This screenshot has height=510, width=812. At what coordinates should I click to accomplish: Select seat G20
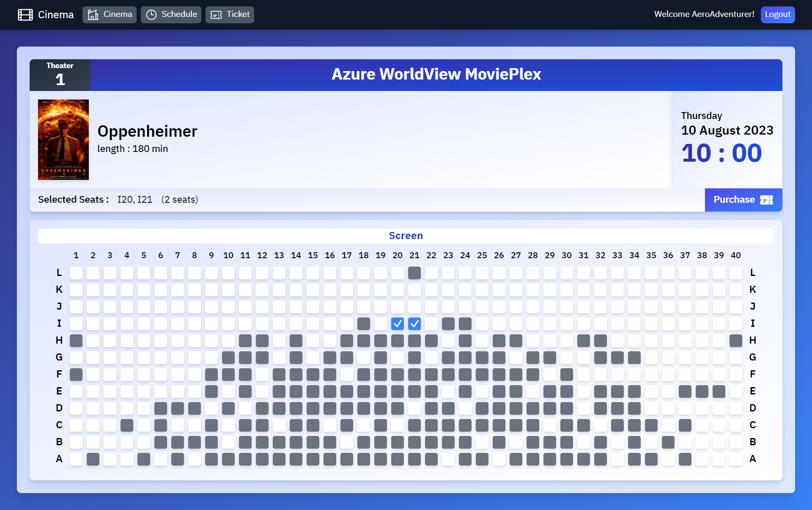tap(398, 358)
